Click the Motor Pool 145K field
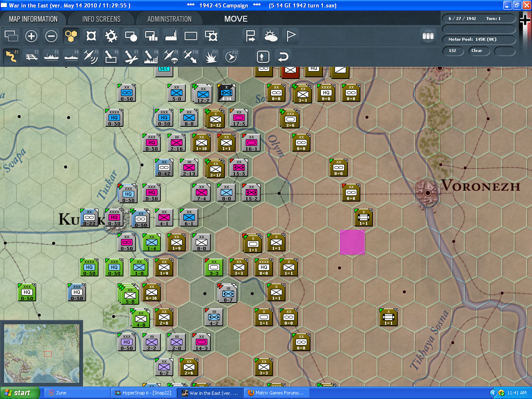532x399 pixels. pyautogui.click(x=479, y=39)
